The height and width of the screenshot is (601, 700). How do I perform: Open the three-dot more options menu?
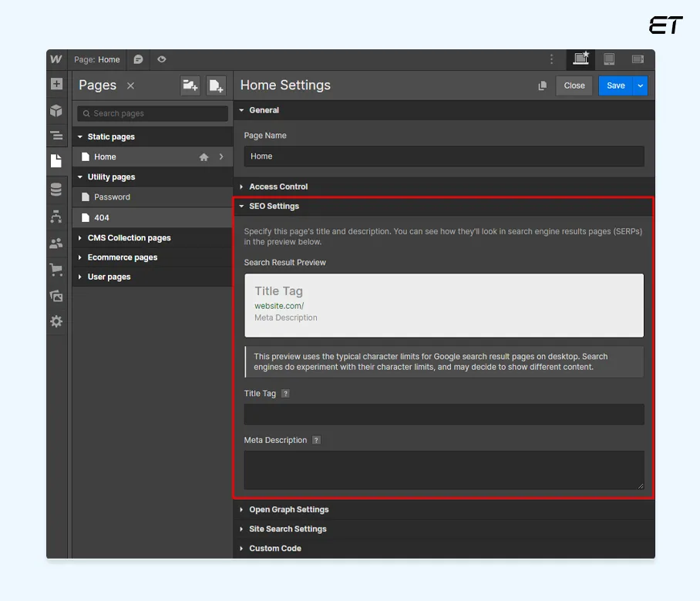click(552, 59)
